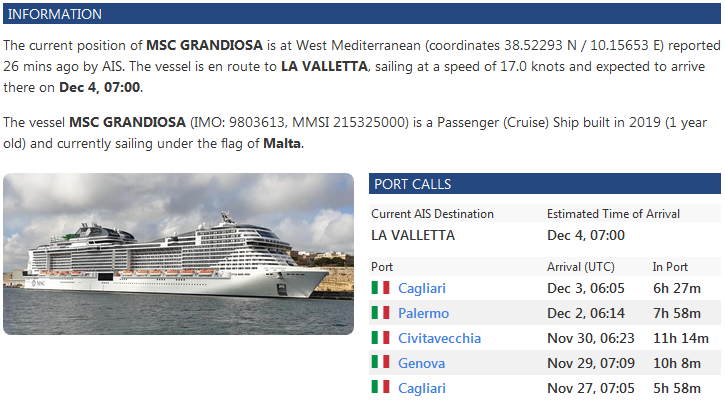Open the Palermo port link
This screenshot has height=409, width=725.
coord(423,313)
